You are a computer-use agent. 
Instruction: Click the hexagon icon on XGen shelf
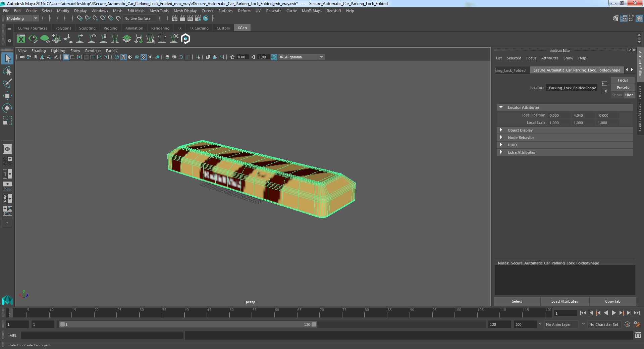(185, 39)
